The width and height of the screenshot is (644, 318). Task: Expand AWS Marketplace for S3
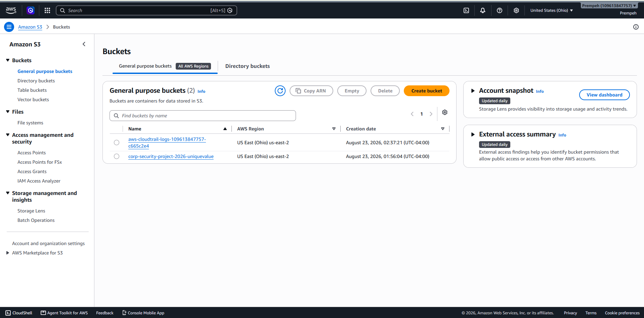pos(8,253)
